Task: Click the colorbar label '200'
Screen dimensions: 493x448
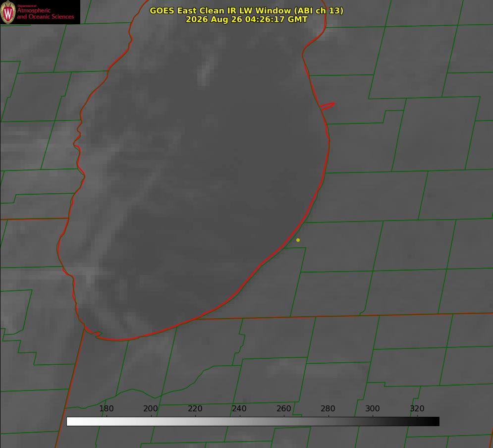Action: click(151, 408)
